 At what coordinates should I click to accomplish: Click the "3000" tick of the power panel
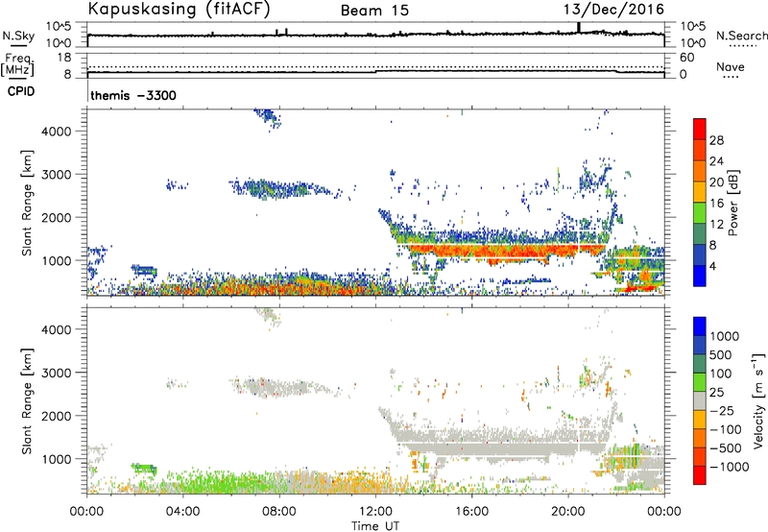56,175
